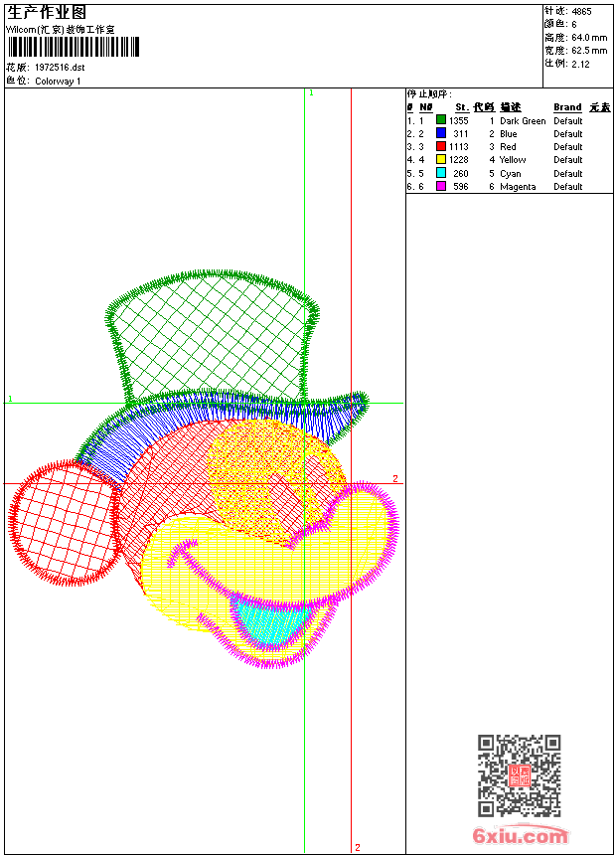The width and height of the screenshot is (616, 855).
Task: Click the Blue color swatch in row 2
Action: click(x=441, y=133)
